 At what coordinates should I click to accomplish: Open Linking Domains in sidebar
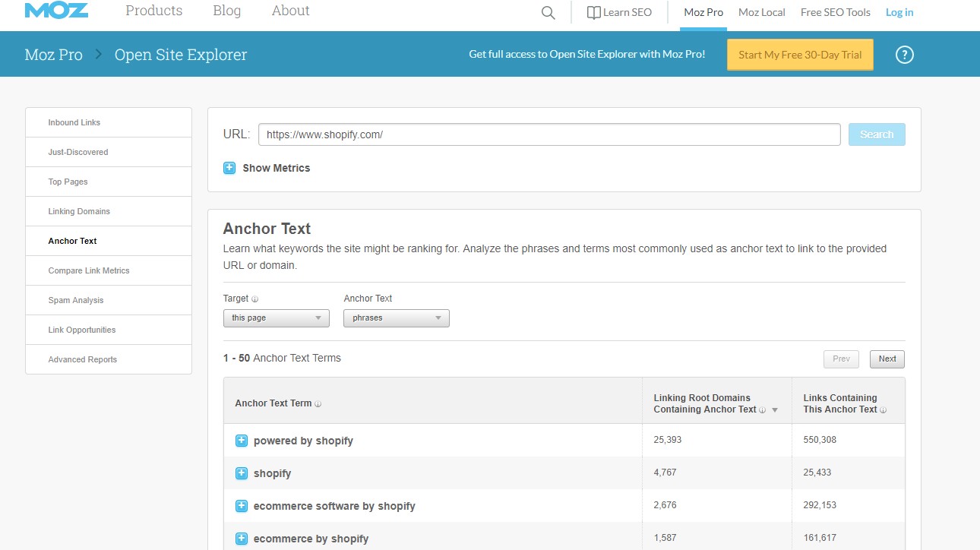[109, 211]
